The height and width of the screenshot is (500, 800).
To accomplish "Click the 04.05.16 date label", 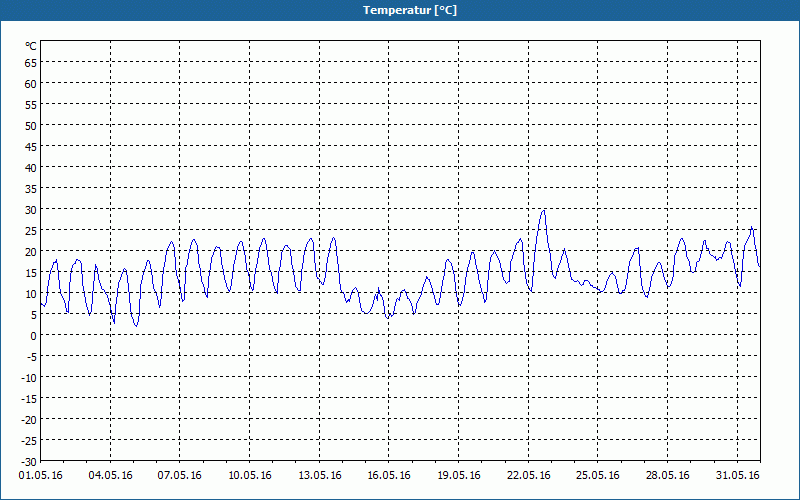I will point(110,476).
